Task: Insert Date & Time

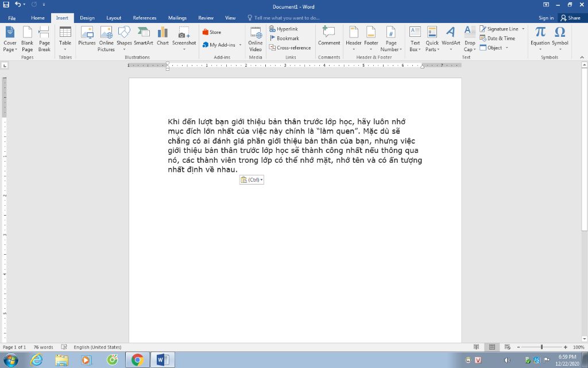Action: tap(497, 39)
